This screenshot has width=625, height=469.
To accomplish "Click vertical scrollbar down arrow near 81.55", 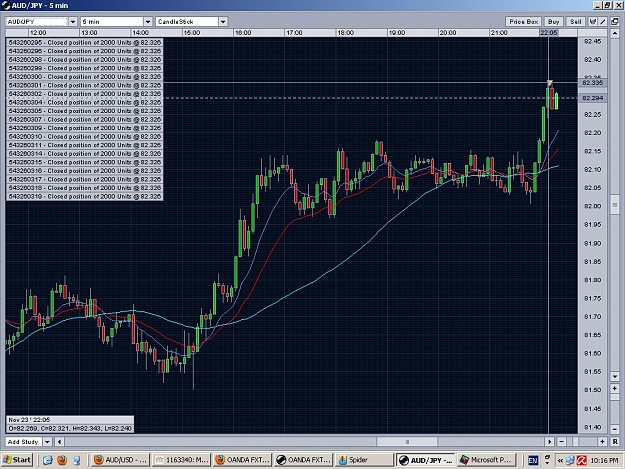I will [614, 376].
